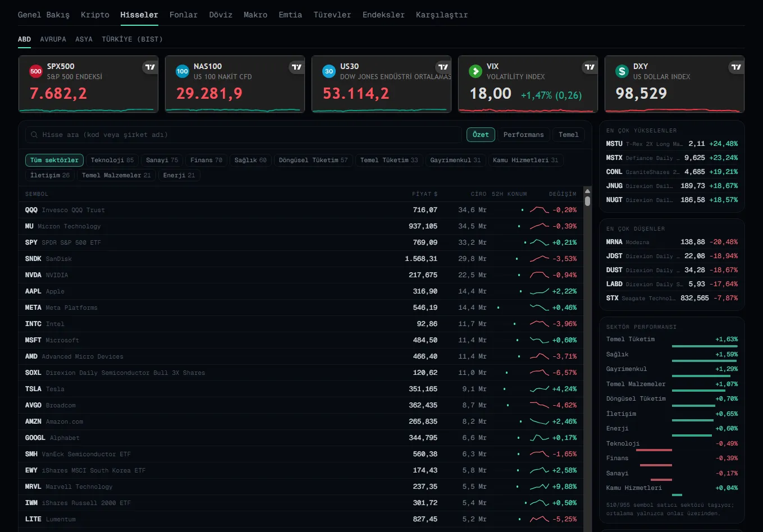
Task: Click the sparkline chart in the MRVL row
Action: pyautogui.click(x=540, y=487)
